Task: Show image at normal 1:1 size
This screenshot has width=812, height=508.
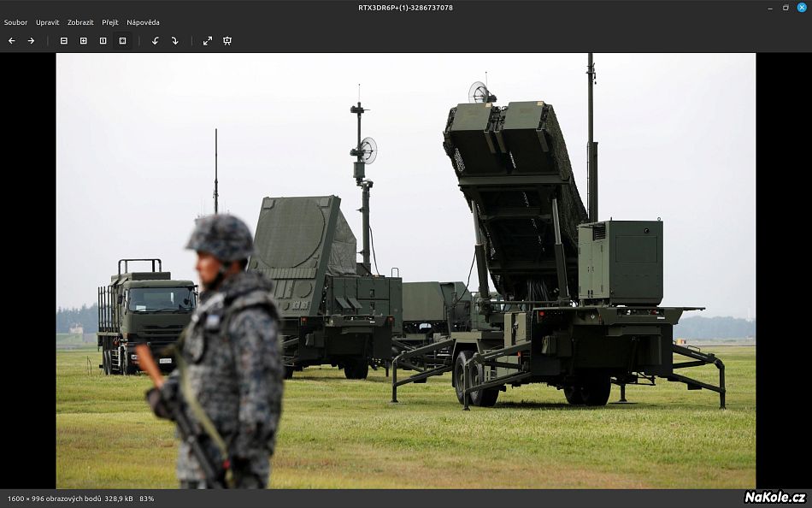Action: tap(103, 40)
